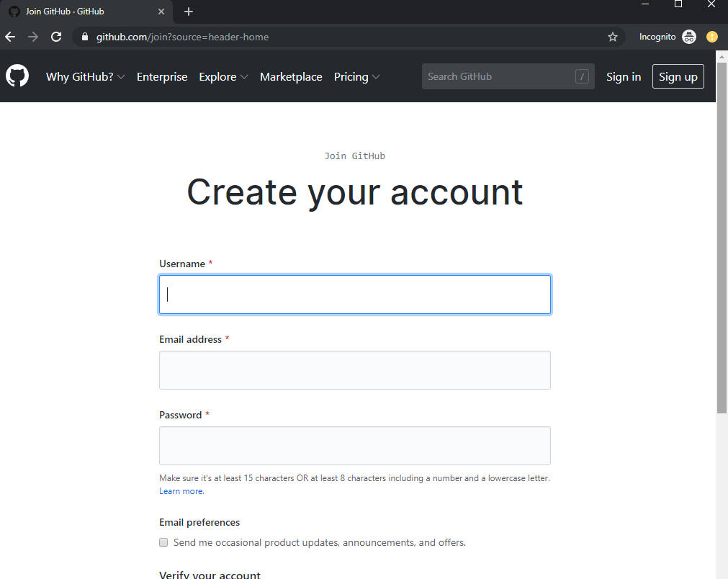This screenshot has height=579, width=728.
Task: Click the page vertical scrollbar thumb
Action: (x=722, y=237)
